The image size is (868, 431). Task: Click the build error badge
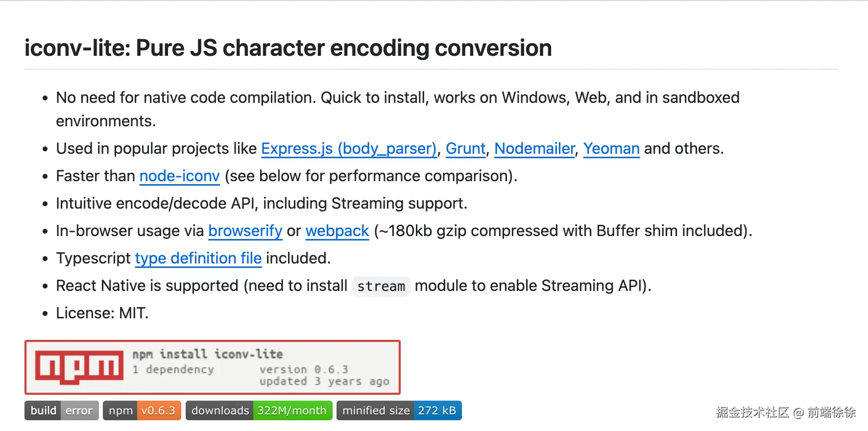point(62,410)
